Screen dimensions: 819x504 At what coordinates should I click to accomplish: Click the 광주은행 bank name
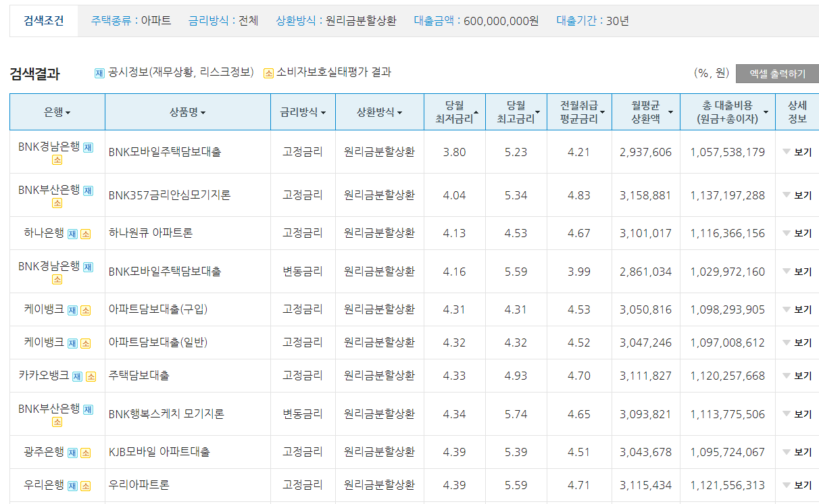[44, 452]
